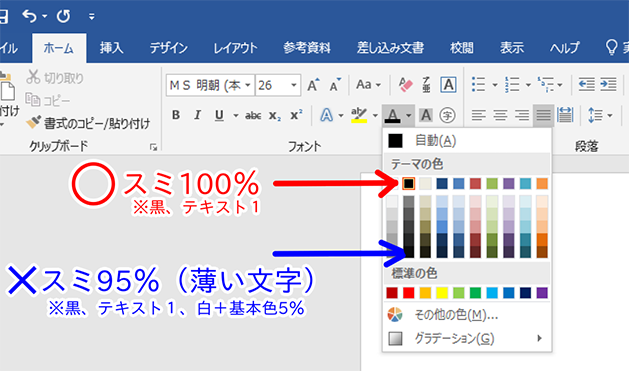The height and width of the screenshot is (371, 629).
Task: Toggle bold formatting
Action: pyautogui.click(x=176, y=116)
